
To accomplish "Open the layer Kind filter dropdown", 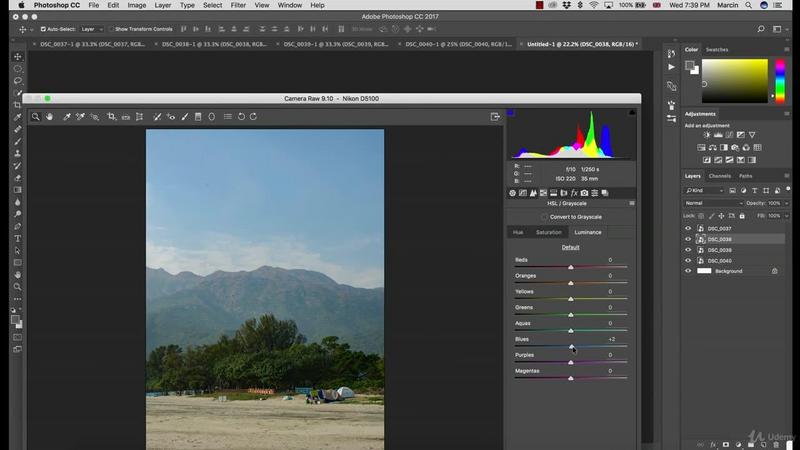I will click(x=705, y=190).
